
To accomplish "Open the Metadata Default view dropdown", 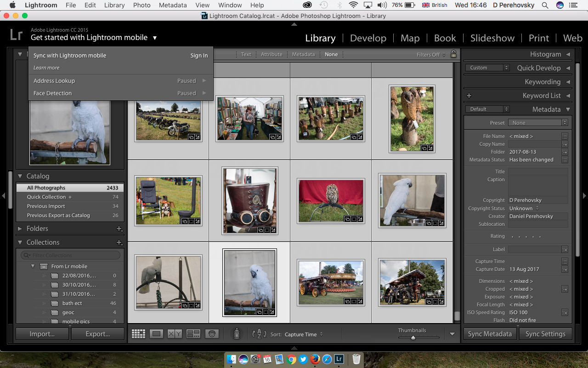I will coord(487,109).
